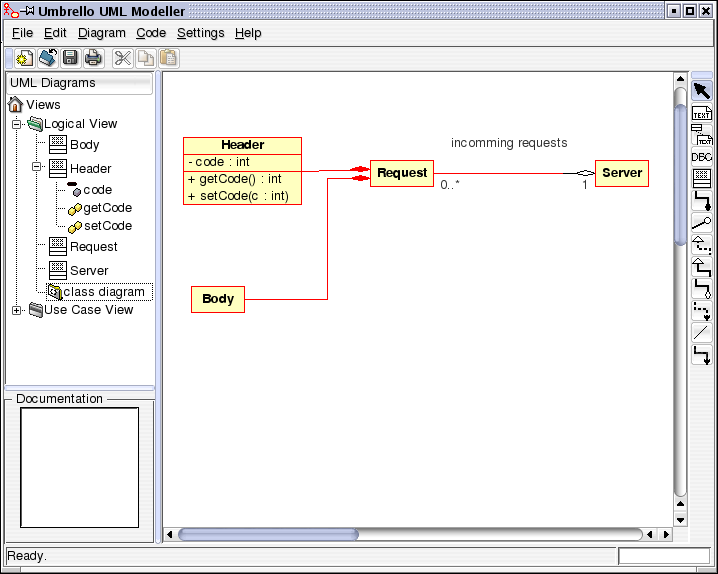Open the Edit menu

point(55,33)
